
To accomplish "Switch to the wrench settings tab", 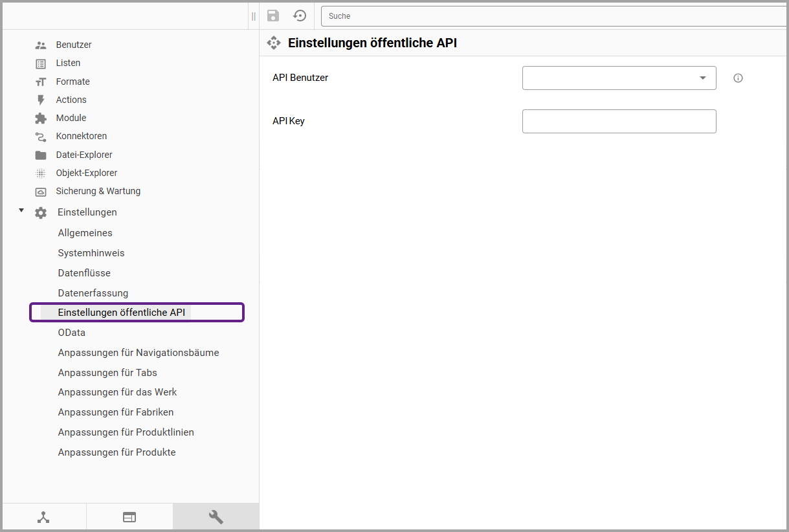I will 216,517.
